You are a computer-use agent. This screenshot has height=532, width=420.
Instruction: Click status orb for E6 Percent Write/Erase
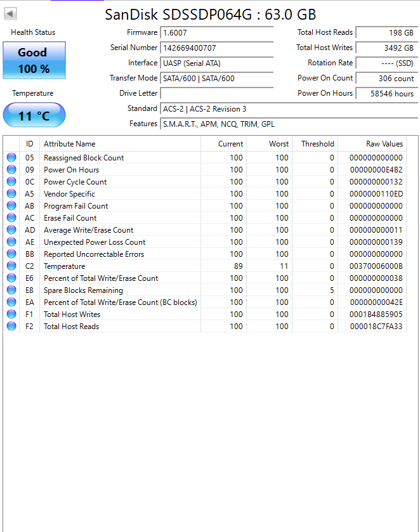[x=11, y=278]
